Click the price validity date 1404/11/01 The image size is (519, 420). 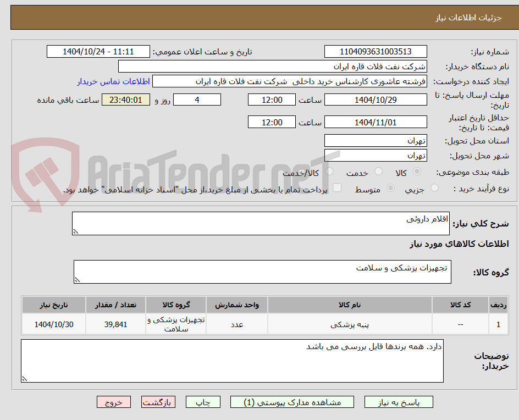tap(376, 122)
